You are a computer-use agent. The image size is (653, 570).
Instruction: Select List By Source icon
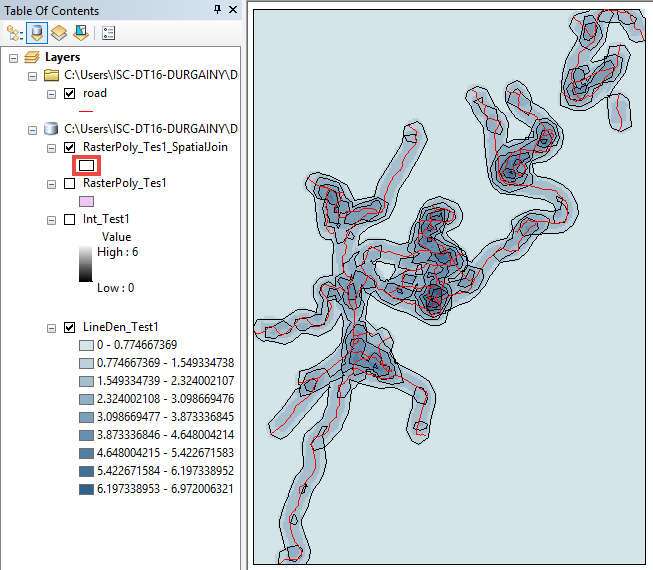click(37, 33)
